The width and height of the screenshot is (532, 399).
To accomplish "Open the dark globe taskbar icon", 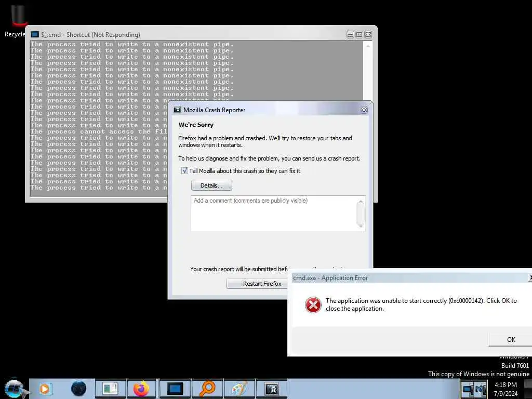I will click(x=79, y=389).
